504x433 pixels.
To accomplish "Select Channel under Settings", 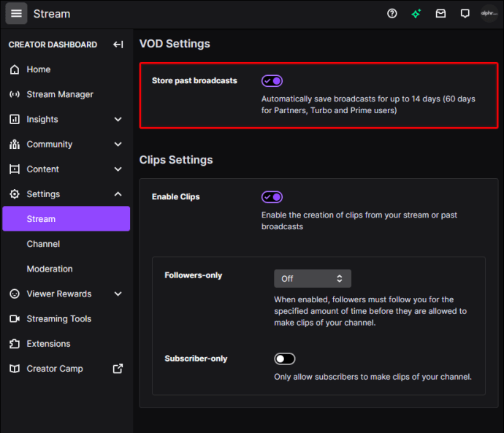I will tap(43, 244).
